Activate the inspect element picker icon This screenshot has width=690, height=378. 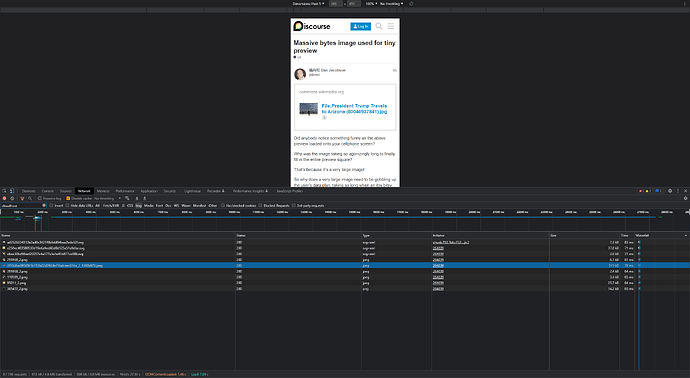coord(4,191)
